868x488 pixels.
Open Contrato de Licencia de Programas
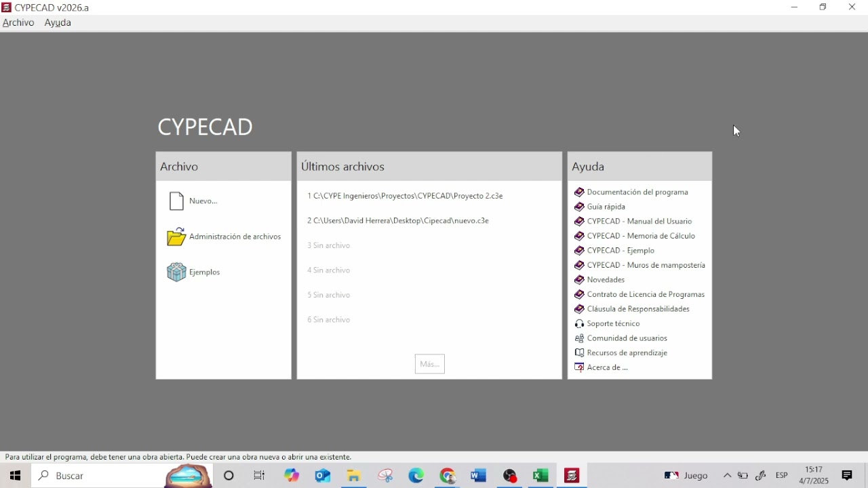[640, 295]
